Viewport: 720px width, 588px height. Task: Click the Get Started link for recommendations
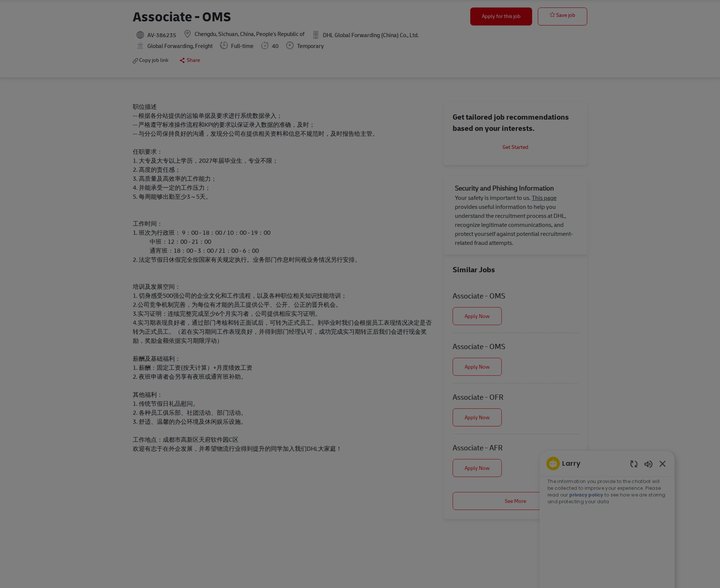click(x=515, y=147)
